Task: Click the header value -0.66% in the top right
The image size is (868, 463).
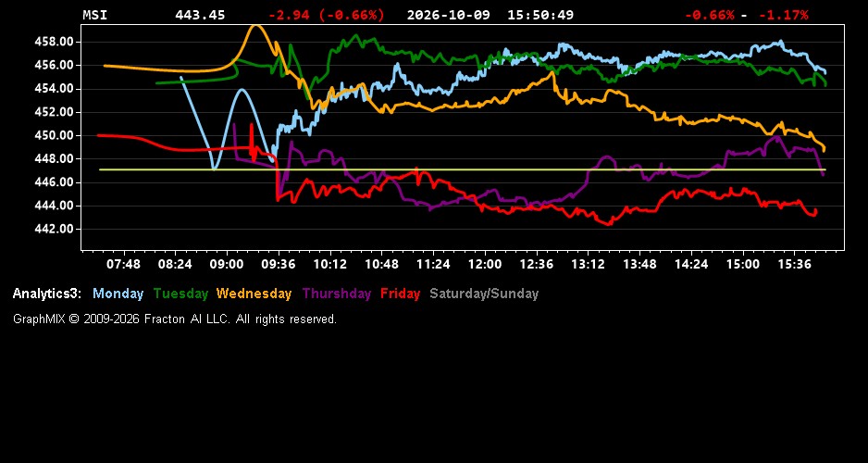Action: [710, 15]
